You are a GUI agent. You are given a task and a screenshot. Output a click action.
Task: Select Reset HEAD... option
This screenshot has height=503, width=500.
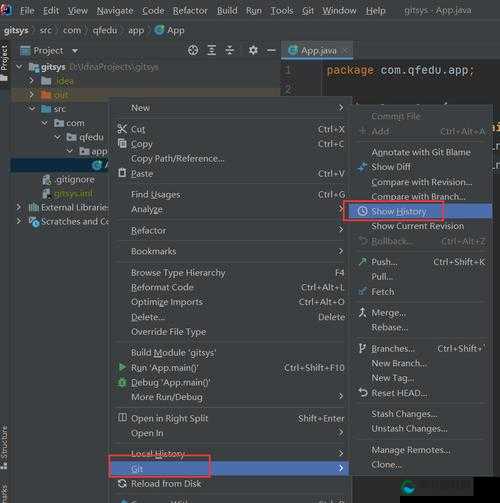tap(399, 393)
